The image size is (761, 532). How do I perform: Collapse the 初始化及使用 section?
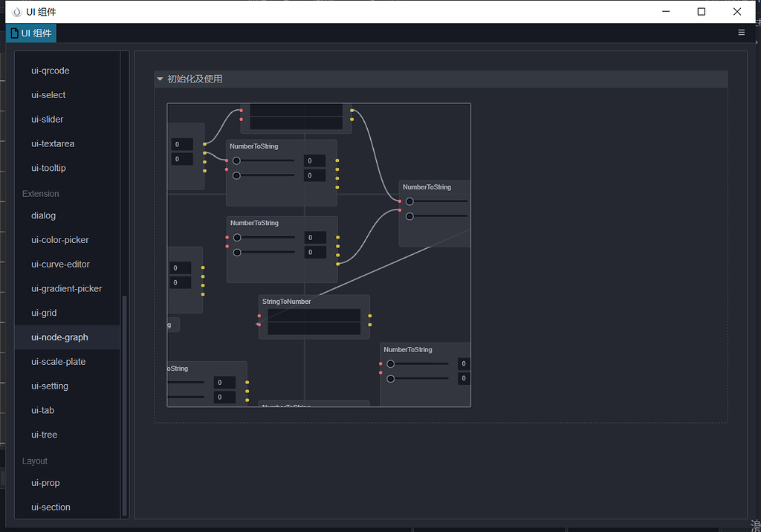tap(161, 79)
